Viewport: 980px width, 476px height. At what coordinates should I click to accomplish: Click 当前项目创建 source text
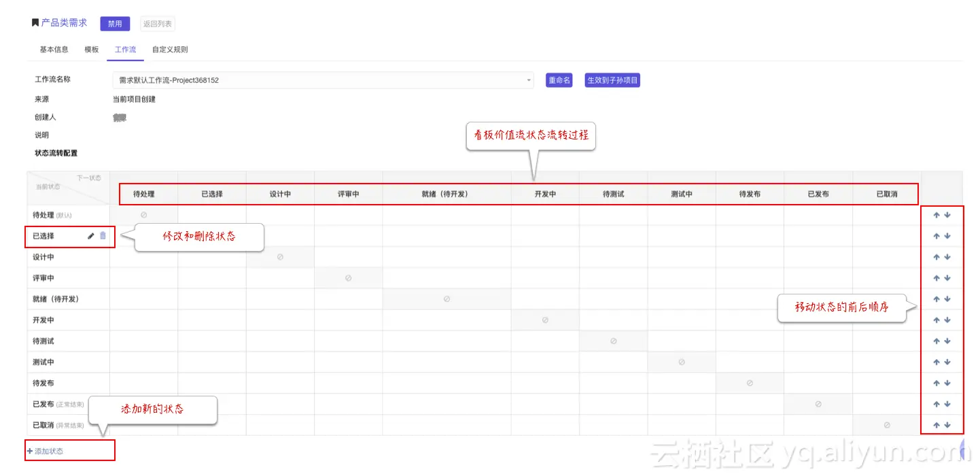coord(134,99)
